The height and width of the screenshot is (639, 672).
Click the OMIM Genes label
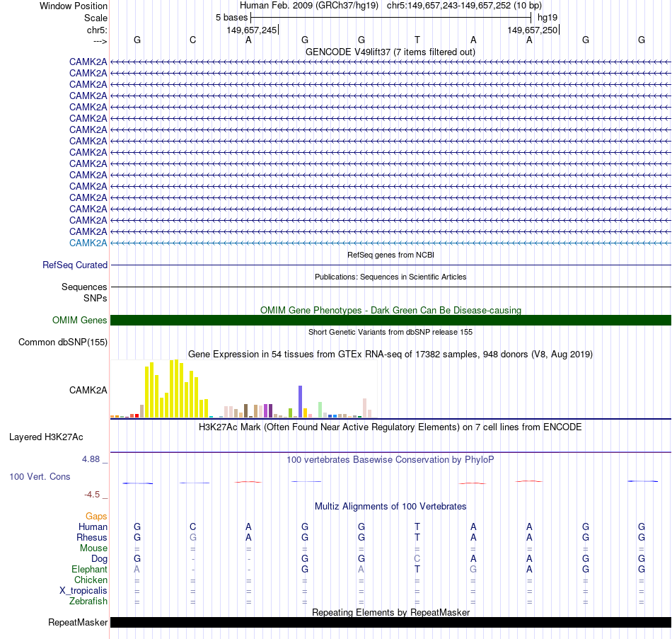pos(79,320)
